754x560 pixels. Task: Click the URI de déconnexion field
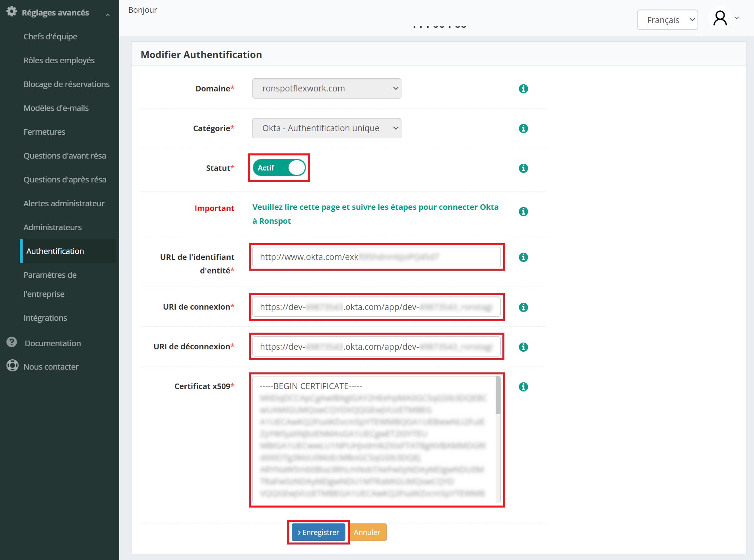(x=376, y=347)
